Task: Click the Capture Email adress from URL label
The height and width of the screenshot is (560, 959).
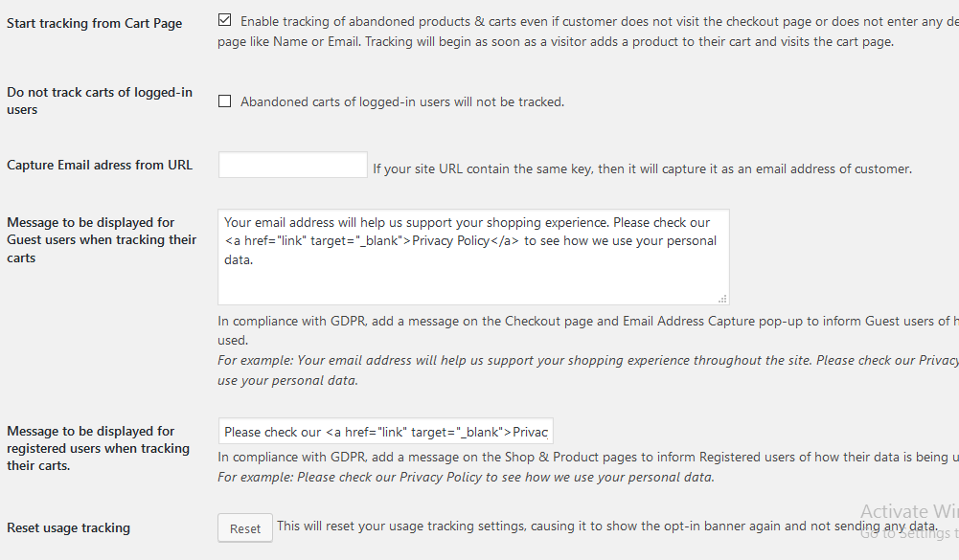Action: click(x=100, y=165)
